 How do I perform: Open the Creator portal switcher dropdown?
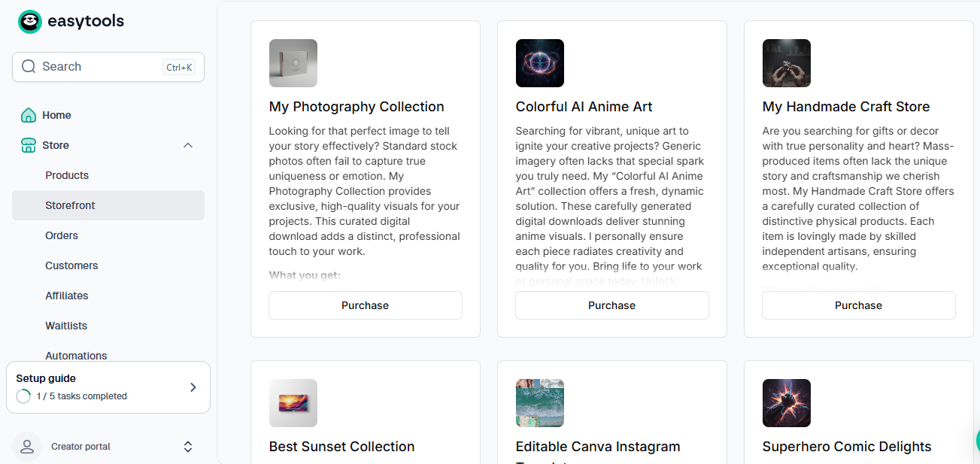pyautogui.click(x=188, y=446)
